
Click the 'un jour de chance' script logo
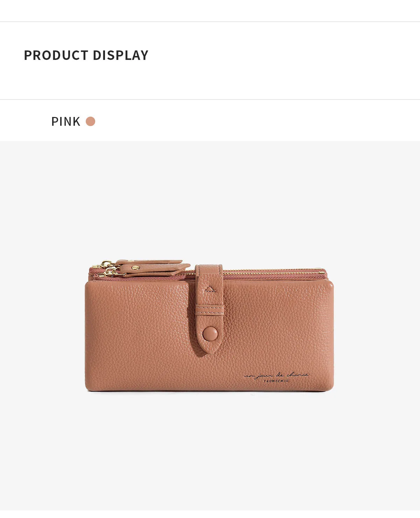coord(276,375)
